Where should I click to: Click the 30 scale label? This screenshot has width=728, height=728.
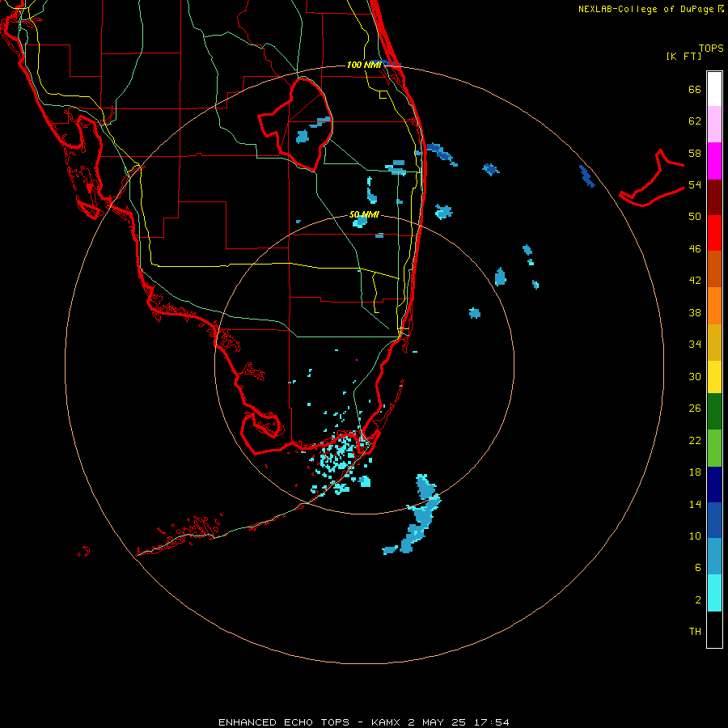coord(695,376)
